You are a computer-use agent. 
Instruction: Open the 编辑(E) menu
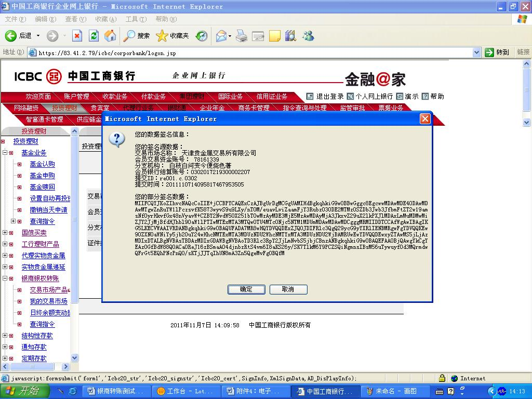[46, 19]
